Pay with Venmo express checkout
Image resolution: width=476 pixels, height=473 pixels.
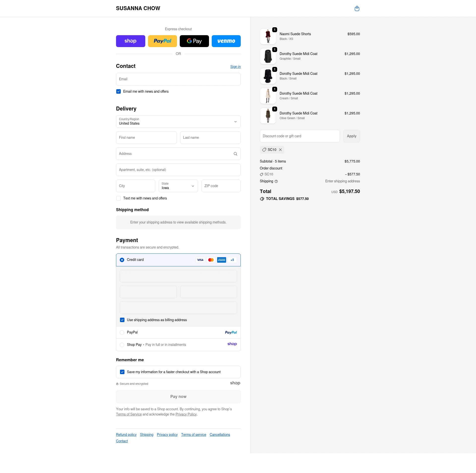pos(226,41)
